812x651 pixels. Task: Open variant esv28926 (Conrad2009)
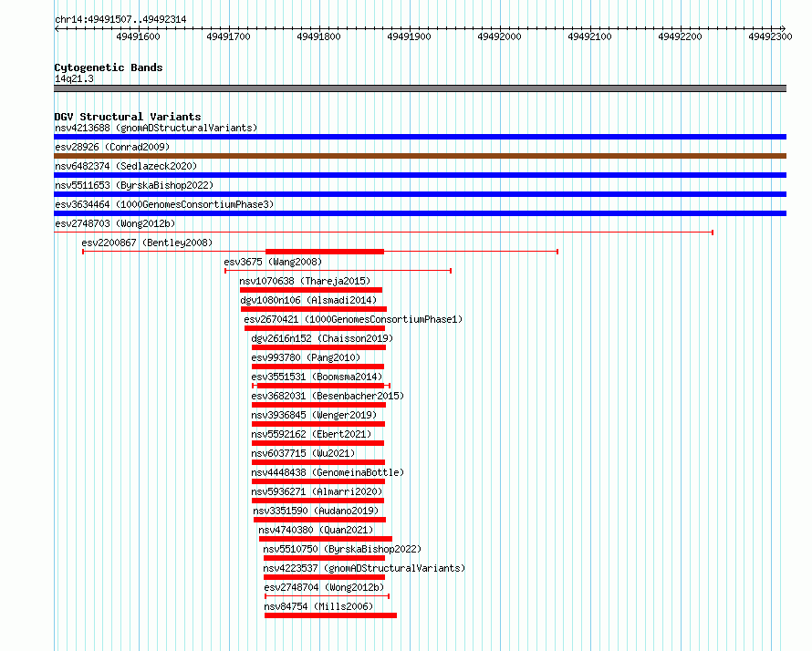pos(112,147)
